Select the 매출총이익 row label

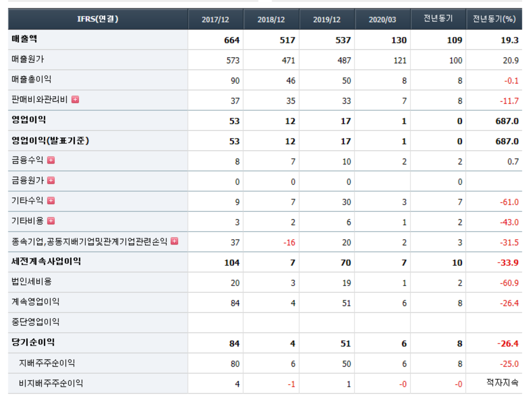coord(31,80)
